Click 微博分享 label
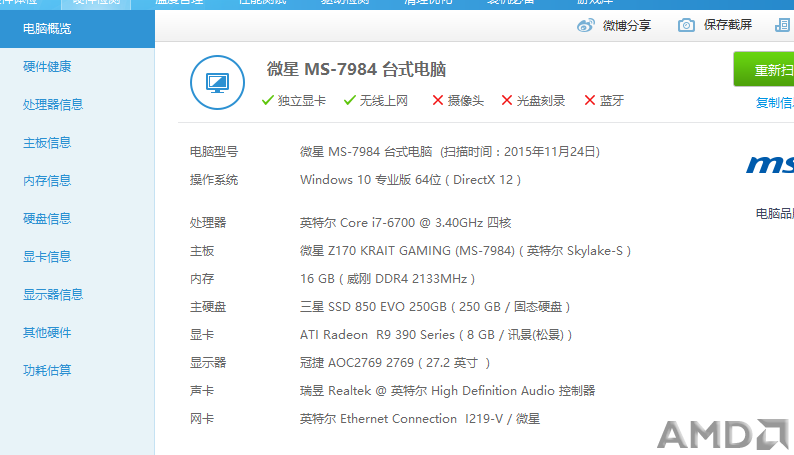This screenshot has width=794, height=455. 626,25
